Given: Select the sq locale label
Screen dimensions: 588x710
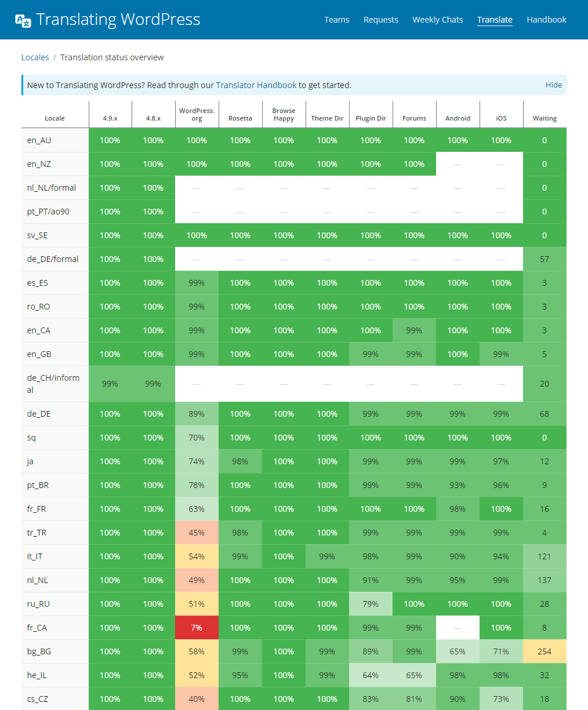Looking at the screenshot, I should point(31,438).
